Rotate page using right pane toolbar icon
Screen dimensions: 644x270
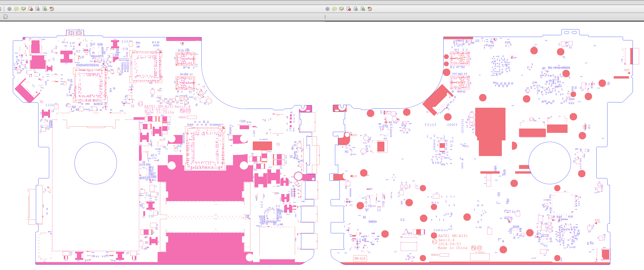pyautogui.click(x=356, y=9)
